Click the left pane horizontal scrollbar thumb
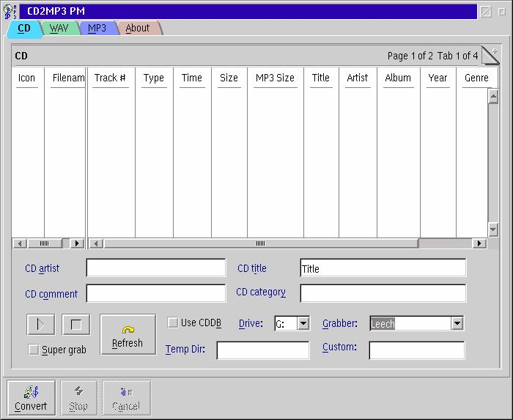Image resolution: width=513 pixels, height=420 pixels. click(x=45, y=243)
